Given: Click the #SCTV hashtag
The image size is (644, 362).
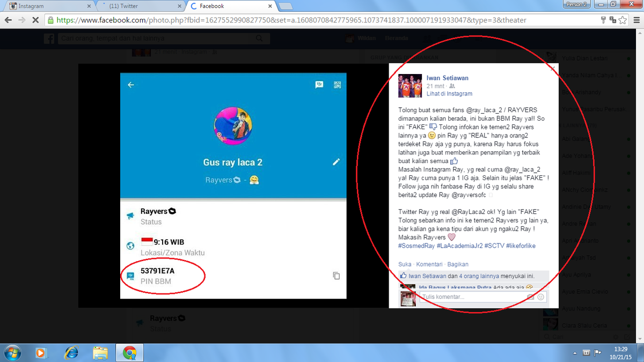Looking at the screenshot, I should (494, 246).
